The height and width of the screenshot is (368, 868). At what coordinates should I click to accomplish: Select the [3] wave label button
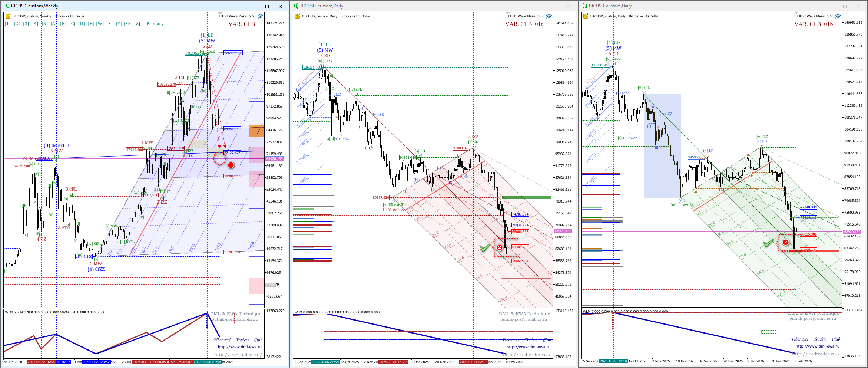point(26,24)
